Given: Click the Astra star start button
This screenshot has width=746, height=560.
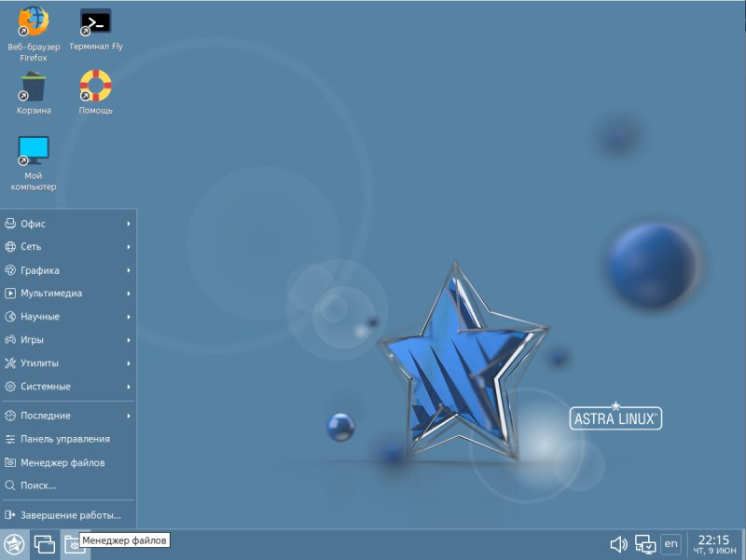Looking at the screenshot, I should click(17, 545).
